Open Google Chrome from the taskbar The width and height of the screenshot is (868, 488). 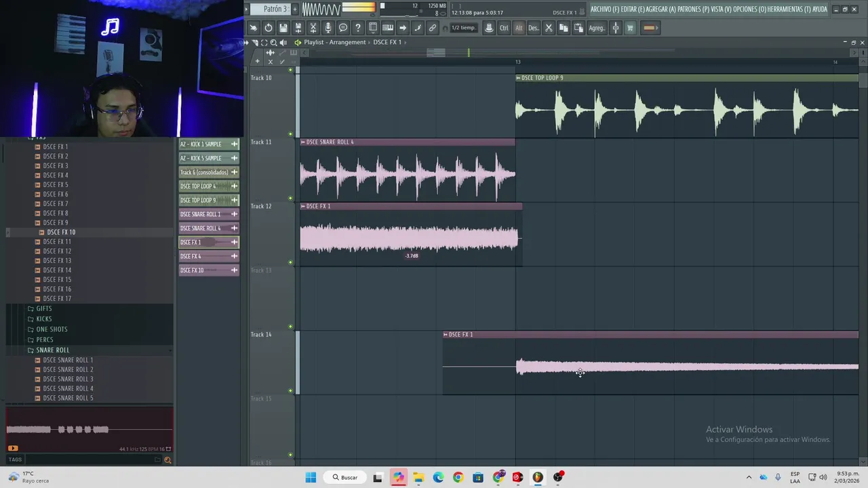[x=458, y=477]
